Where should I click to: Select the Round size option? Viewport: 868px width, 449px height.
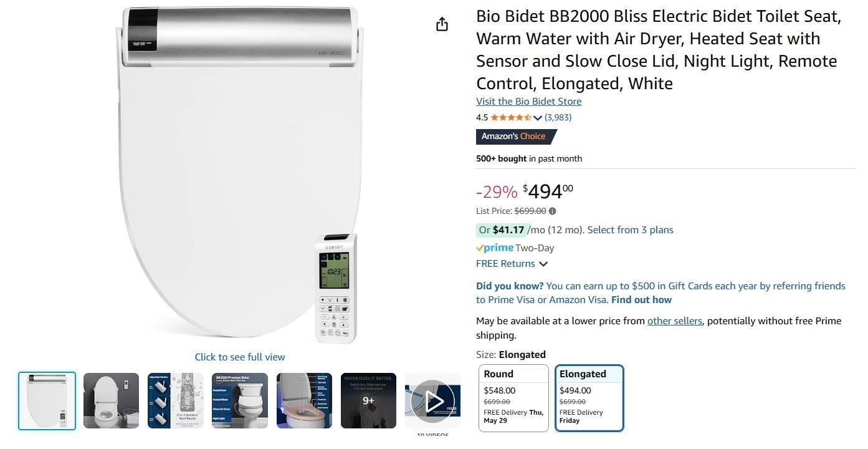click(513, 398)
